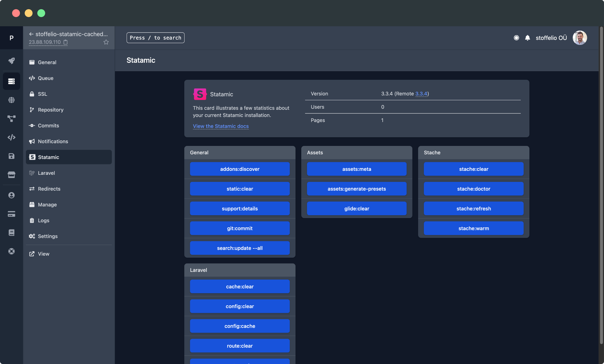The width and height of the screenshot is (604, 364).
Task: Run git:commit command
Action: [240, 228]
